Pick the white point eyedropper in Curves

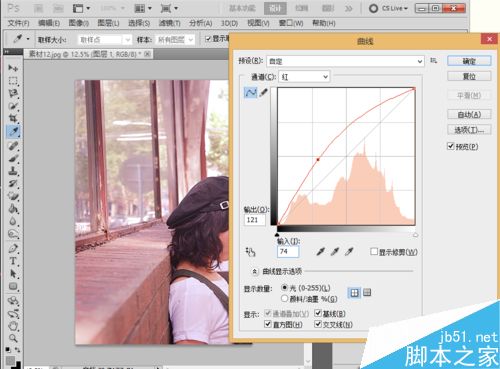tap(349, 251)
